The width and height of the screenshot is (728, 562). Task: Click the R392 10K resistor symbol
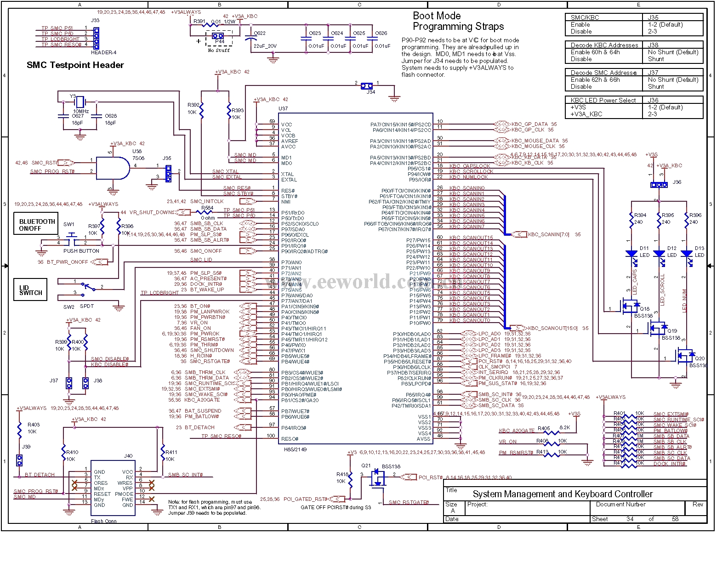pos(201,111)
